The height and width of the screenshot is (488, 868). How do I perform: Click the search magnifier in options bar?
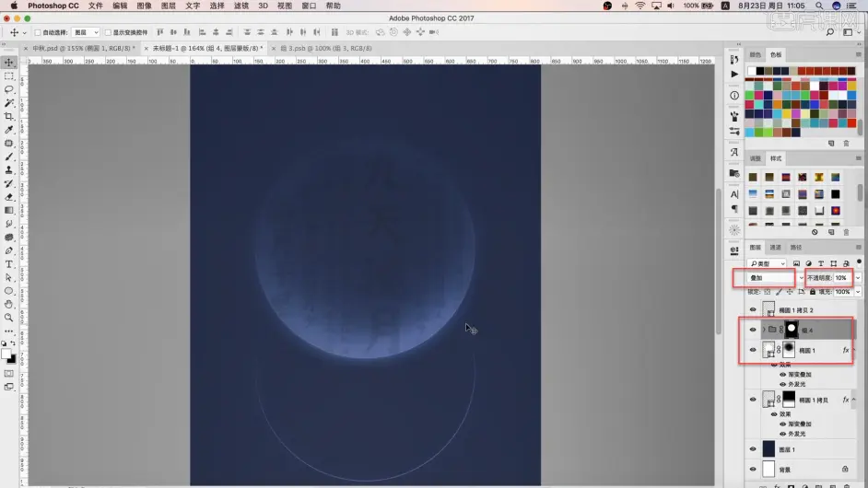(830, 32)
